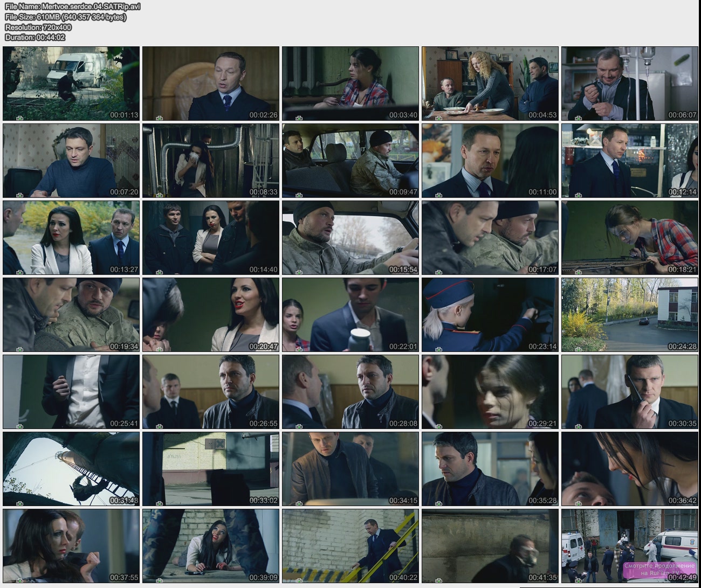Open the yellow staircase frame at 00:40:22
The image size is (701, 588).
pyautogui.click(x=350, y=546)
